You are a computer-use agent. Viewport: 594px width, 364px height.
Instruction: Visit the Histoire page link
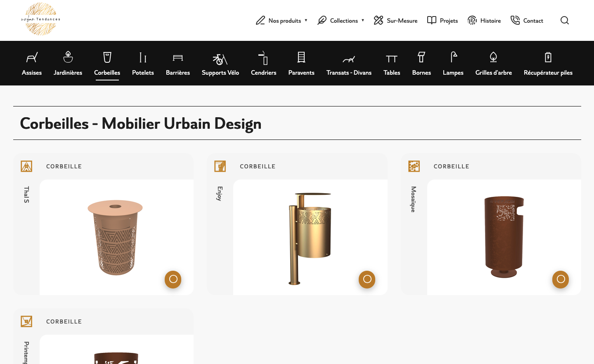[x=484, y=21]
